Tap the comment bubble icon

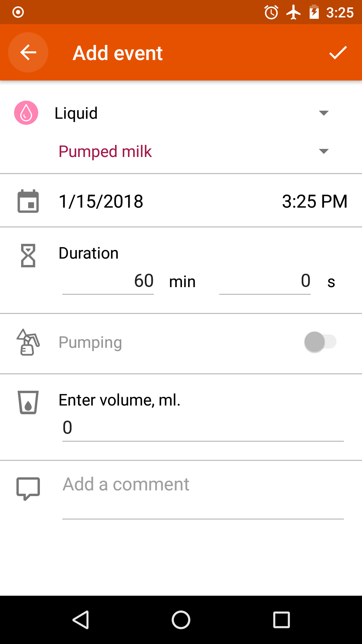28,488
